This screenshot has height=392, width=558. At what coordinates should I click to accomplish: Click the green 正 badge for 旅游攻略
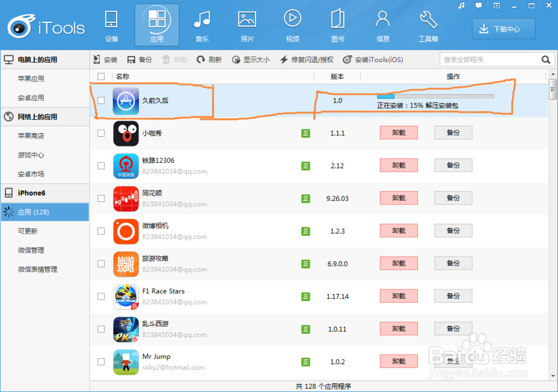click(x=305, y=264)
